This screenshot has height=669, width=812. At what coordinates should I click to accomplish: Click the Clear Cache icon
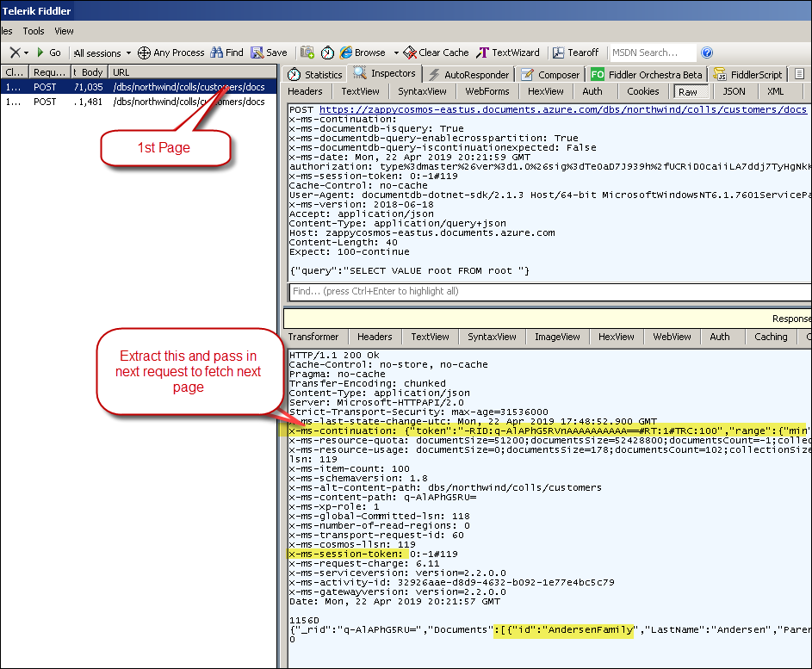click(x=410, y=53)
